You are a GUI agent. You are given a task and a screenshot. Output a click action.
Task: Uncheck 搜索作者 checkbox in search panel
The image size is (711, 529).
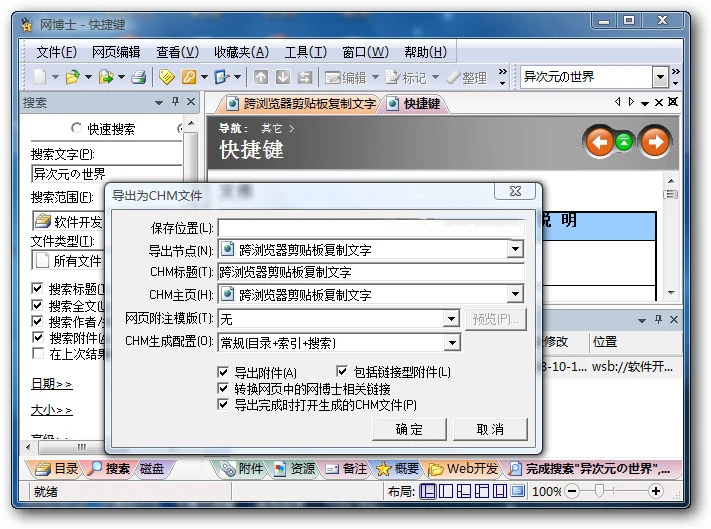38,321
